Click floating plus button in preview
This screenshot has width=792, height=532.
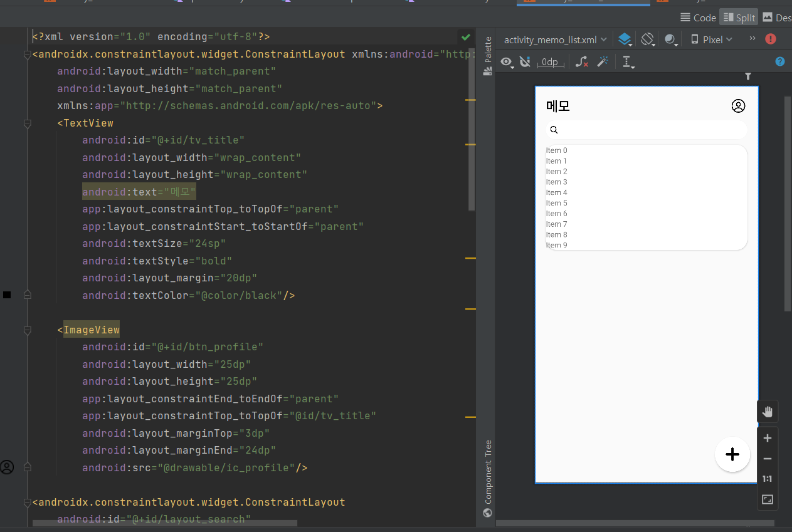(x=732, y=454)
